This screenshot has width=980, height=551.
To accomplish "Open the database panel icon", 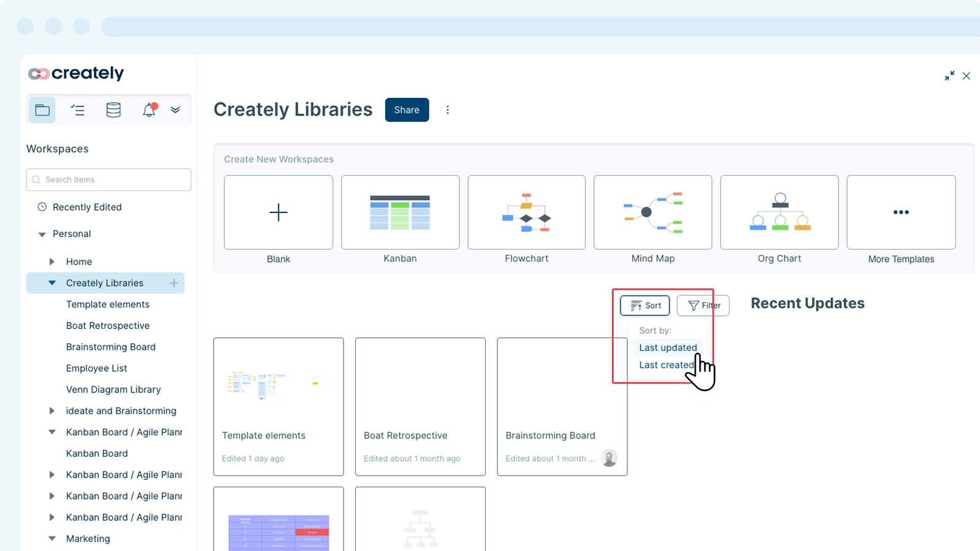I will click(113, 110).
